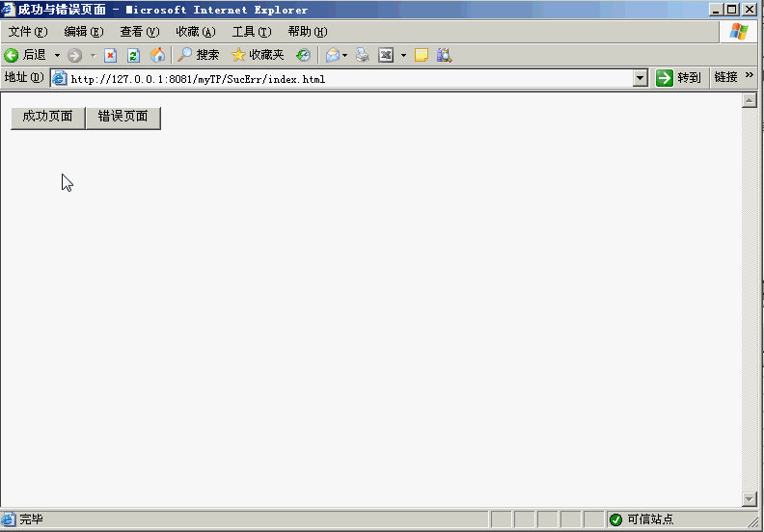Click the research toolbar icon
The height and width of the screenshot is (532, 764).
click(444, 55)
